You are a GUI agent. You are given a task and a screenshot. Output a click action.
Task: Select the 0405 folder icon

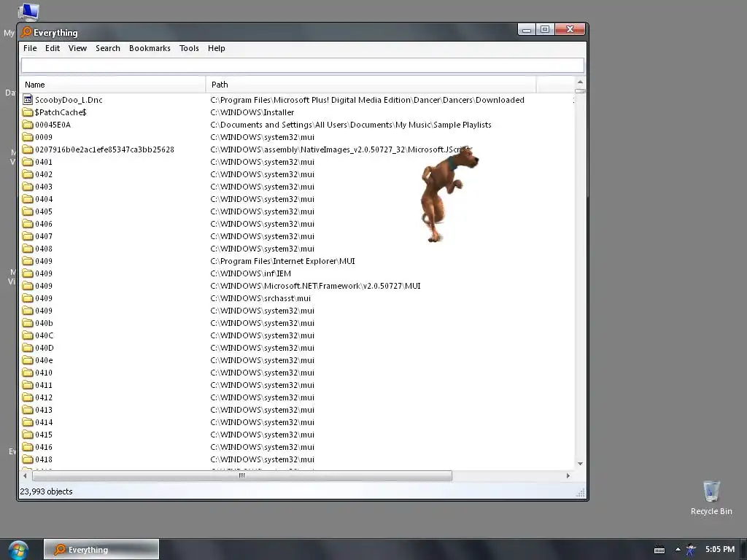[x=28, y=211]
